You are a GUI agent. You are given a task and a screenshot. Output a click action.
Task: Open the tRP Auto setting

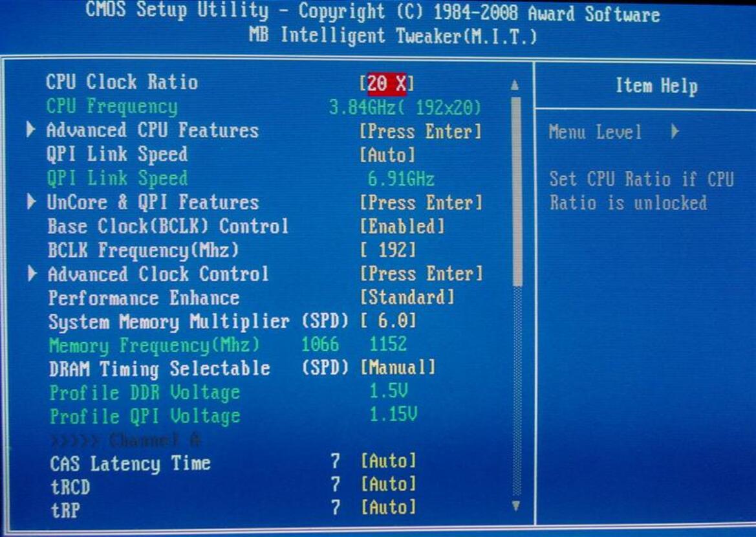point(388,507)
